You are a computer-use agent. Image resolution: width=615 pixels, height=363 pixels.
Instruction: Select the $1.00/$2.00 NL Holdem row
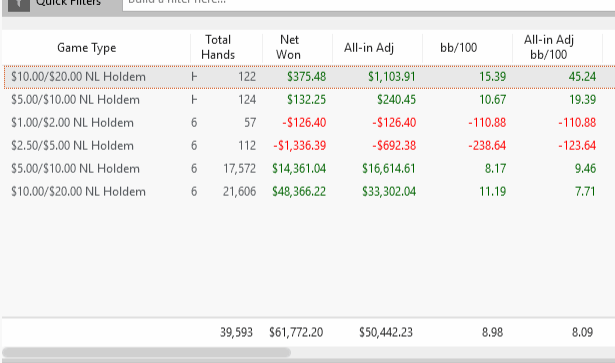click(x=309, y=123)
